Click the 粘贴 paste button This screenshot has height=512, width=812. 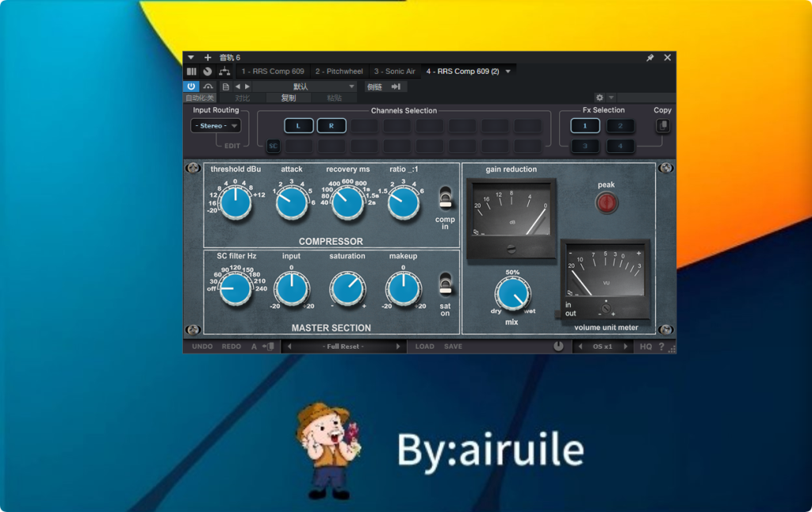click(334, 98)
